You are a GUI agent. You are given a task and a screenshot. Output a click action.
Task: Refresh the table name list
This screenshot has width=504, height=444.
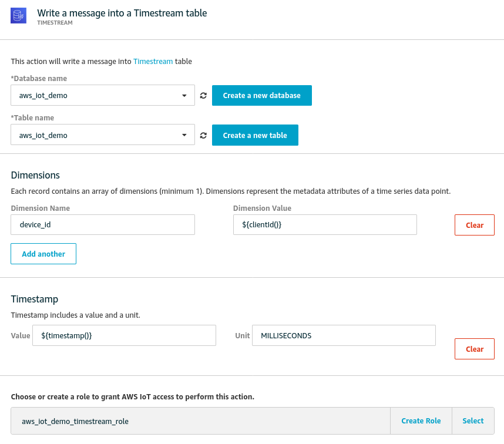203,134
